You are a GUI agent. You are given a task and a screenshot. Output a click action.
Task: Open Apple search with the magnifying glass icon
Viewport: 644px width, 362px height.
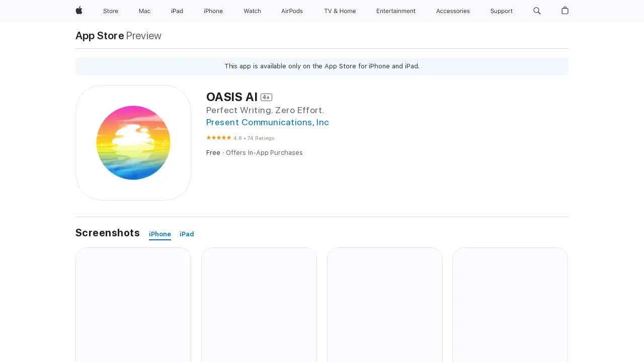point(537,11)
